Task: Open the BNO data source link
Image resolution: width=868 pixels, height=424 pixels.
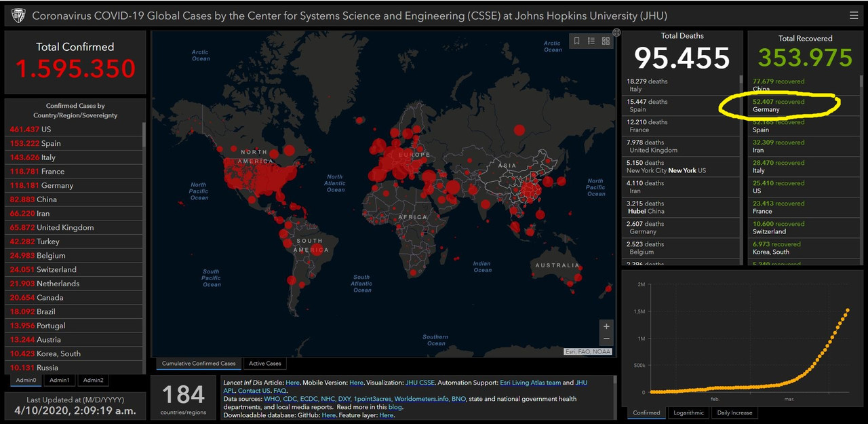Action: click(458, 399)
